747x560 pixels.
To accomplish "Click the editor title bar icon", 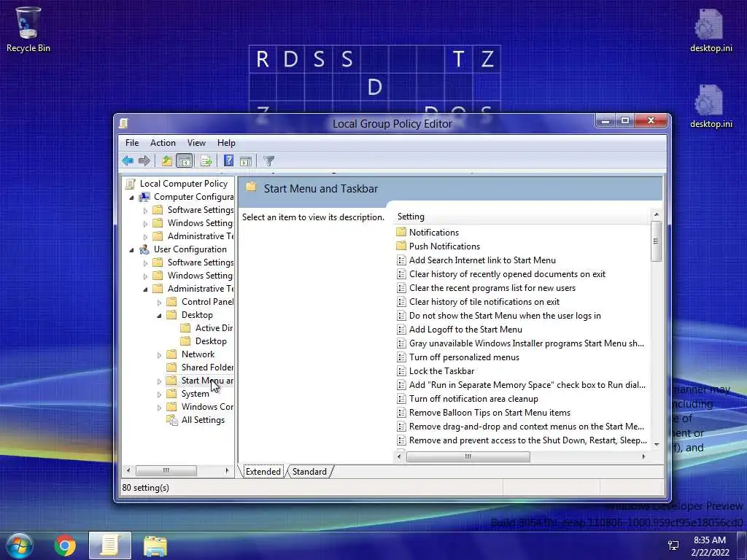I will (123, 123).
